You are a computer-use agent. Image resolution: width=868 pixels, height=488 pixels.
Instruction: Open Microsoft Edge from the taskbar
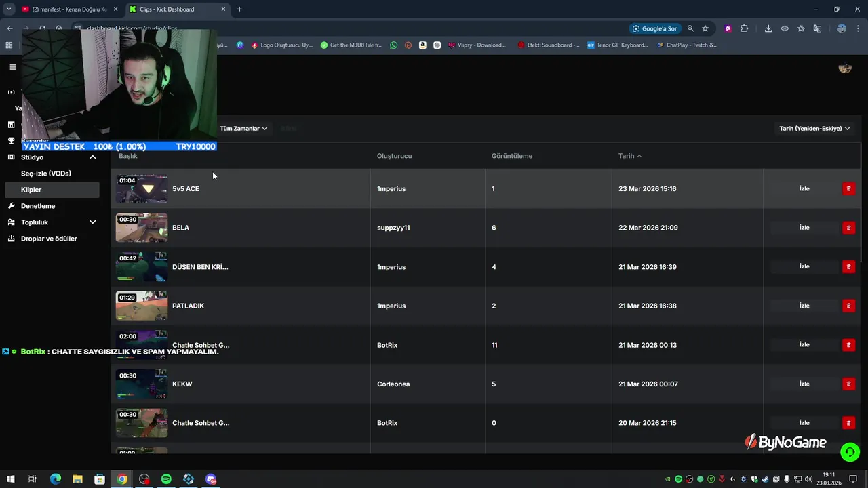[x=56, y=479]
